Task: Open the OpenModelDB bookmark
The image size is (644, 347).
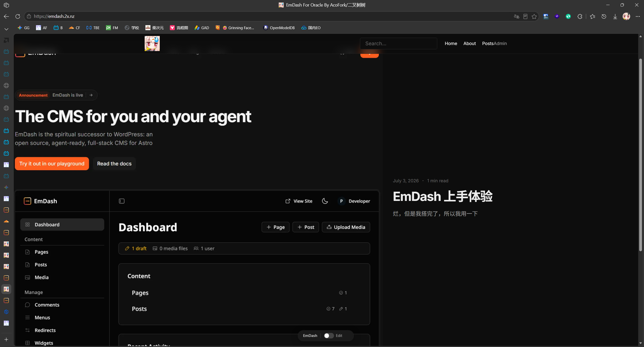Action: click(279, 28)
